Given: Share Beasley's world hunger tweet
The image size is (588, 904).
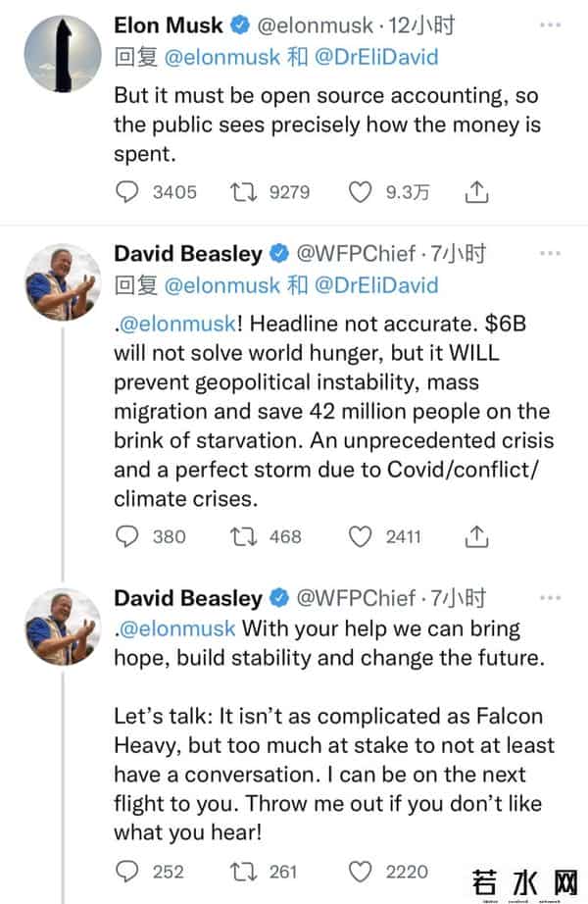Looking at the screenshot, I should coord(476,536).
